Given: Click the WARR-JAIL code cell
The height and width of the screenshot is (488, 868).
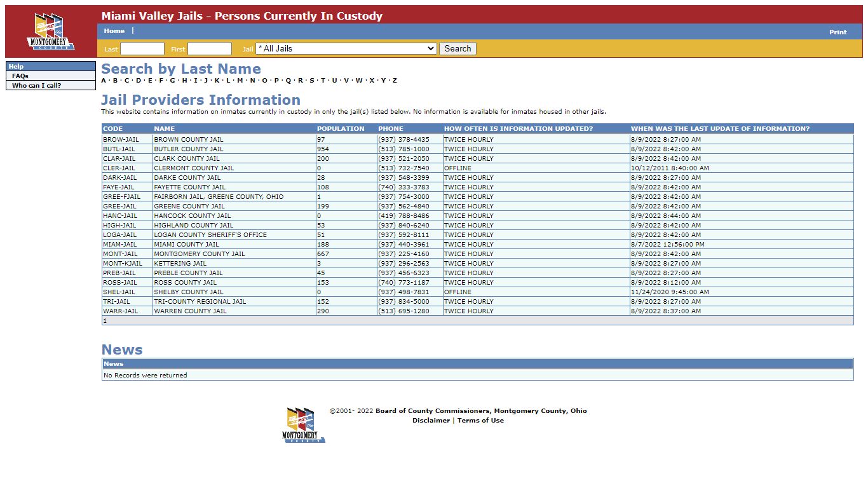Looking at the screenshot, I should tap(127, 311).
